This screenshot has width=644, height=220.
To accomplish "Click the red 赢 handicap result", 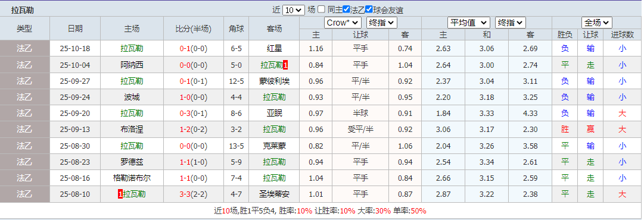I will 590,130.
